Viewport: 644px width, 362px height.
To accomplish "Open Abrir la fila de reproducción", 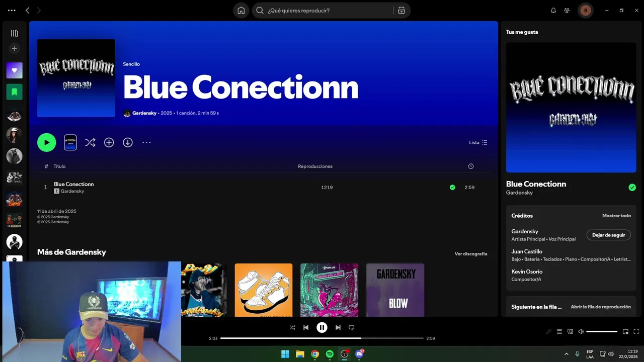I will 601,307.
